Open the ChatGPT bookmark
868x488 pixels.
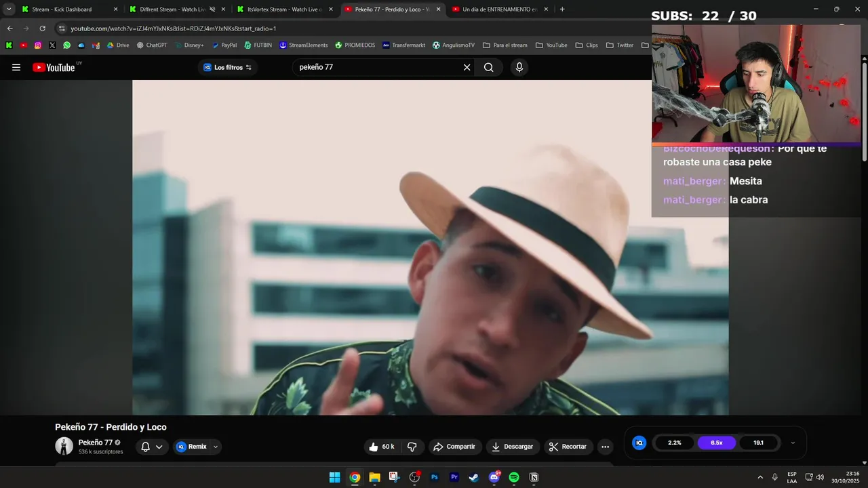point(152,45)
